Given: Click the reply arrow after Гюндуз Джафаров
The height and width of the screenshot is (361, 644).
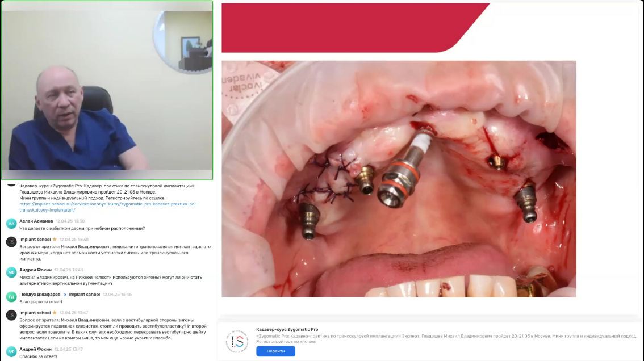Looking at the screenshot, I should point(65,295).
